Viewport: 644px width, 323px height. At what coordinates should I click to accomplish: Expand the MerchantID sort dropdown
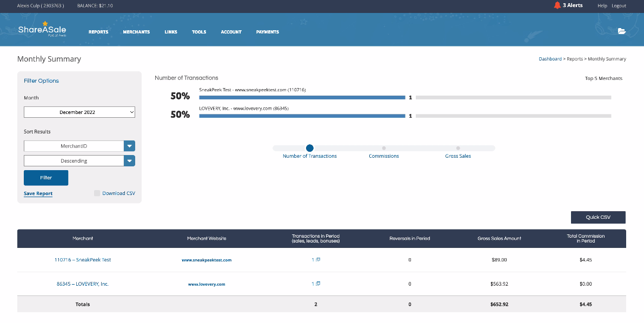pos(79,146)
